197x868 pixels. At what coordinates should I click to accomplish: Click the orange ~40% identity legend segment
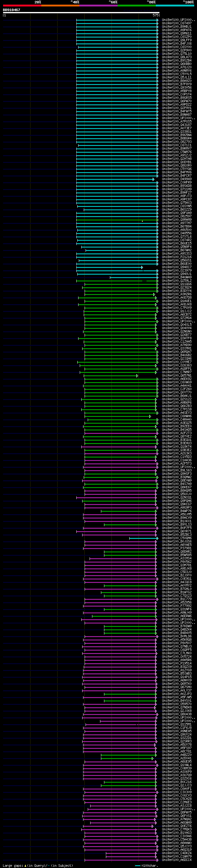click(60, 6)
